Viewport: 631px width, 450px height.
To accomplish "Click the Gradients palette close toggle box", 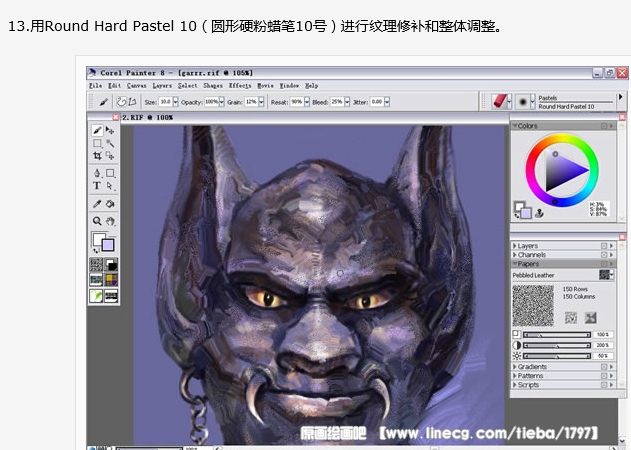I will tap(604, 367).
